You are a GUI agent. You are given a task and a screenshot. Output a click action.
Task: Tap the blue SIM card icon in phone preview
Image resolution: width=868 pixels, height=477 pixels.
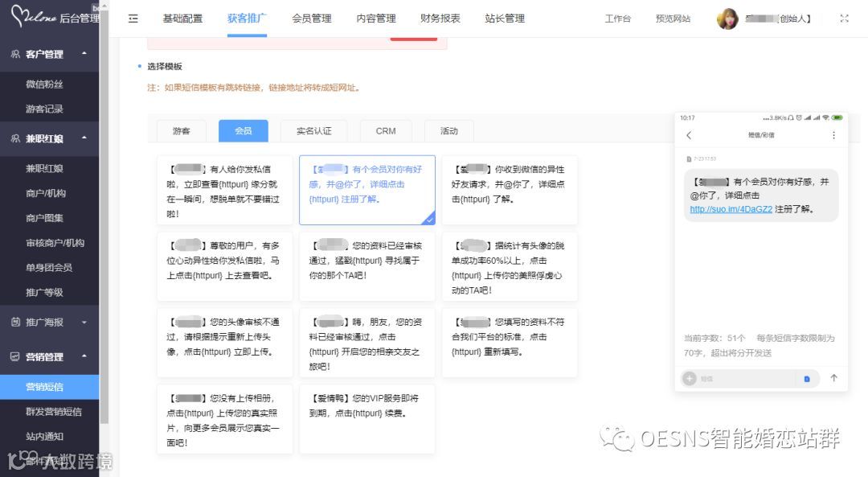coord(807,379)
